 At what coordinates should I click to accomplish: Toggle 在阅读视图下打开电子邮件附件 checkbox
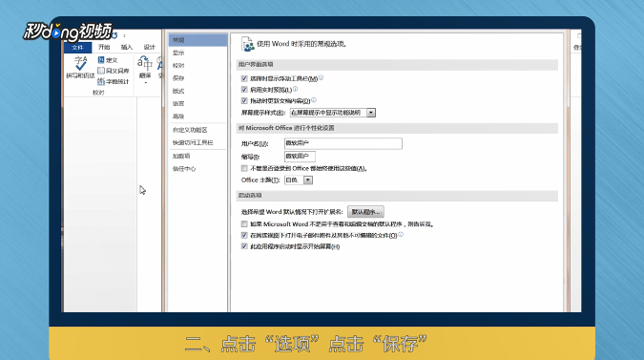point(244,236)
